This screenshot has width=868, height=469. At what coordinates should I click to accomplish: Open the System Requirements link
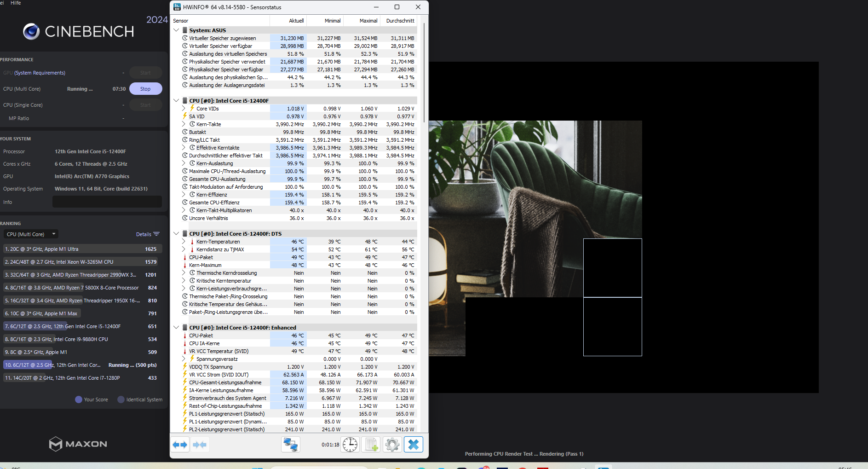40,73
